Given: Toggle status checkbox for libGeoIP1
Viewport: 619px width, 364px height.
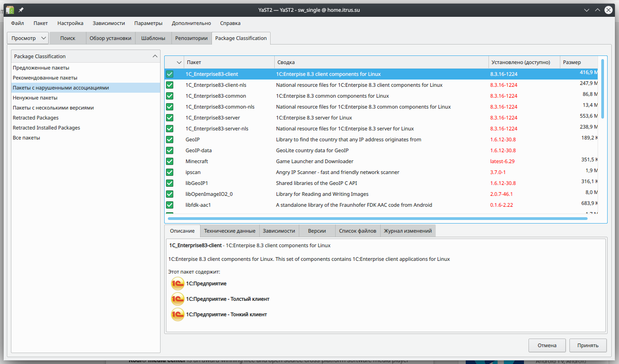Looking at the screenshot, I should click(x=170, y=183).
